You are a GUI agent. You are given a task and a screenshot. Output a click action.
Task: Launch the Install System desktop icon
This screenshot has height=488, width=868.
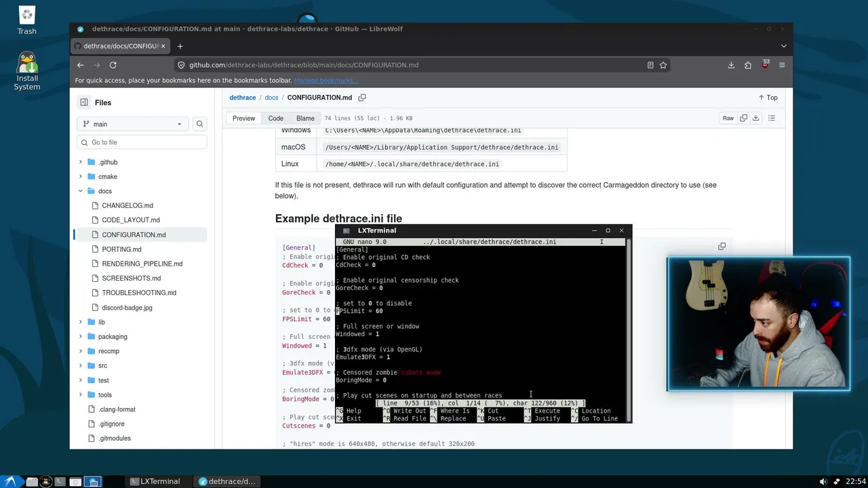(x=27, y=71)
